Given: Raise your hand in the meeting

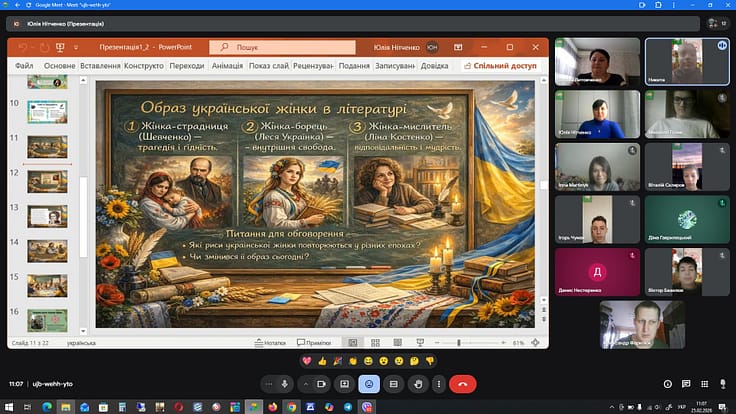Looking at the screenshot, I should click(416, 383).
